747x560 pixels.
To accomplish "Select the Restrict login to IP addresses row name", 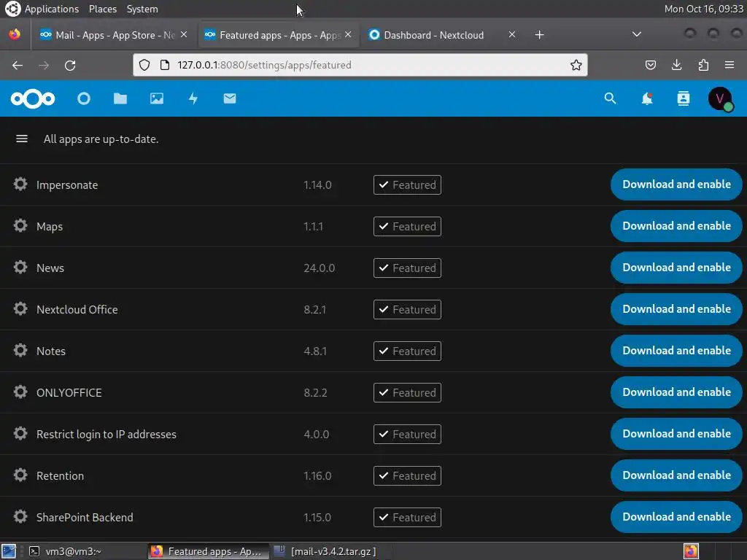I will 107,435.
